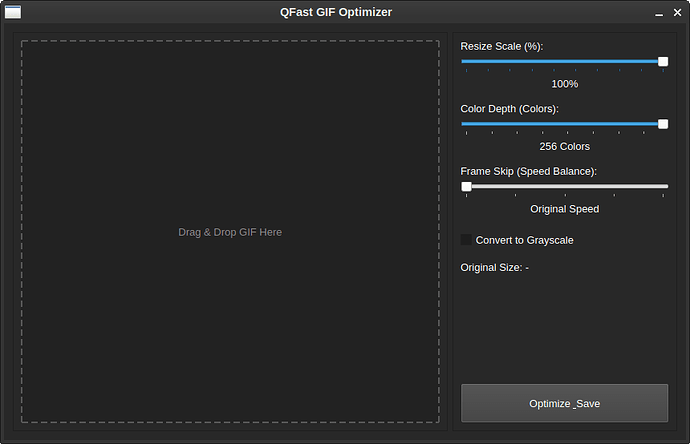Click the middle of the Color Depth track
Image resolution: width=690 pixels, height=444 pixels.
pos(564,124)
